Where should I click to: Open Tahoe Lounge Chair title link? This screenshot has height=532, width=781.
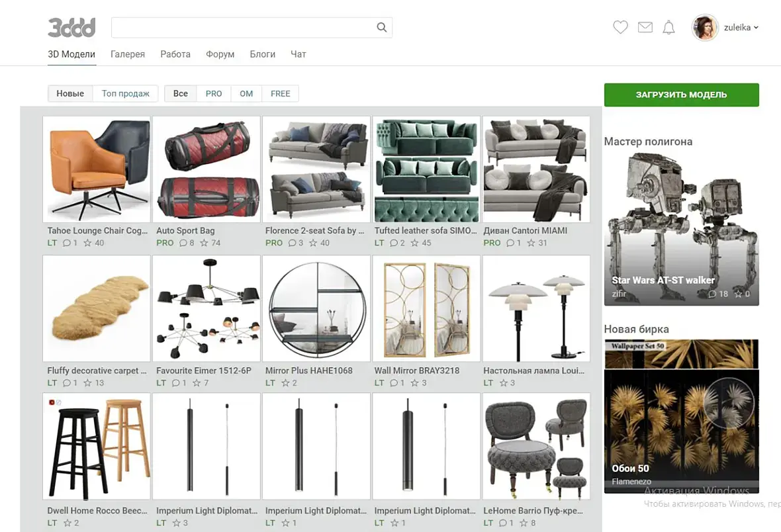98,231
